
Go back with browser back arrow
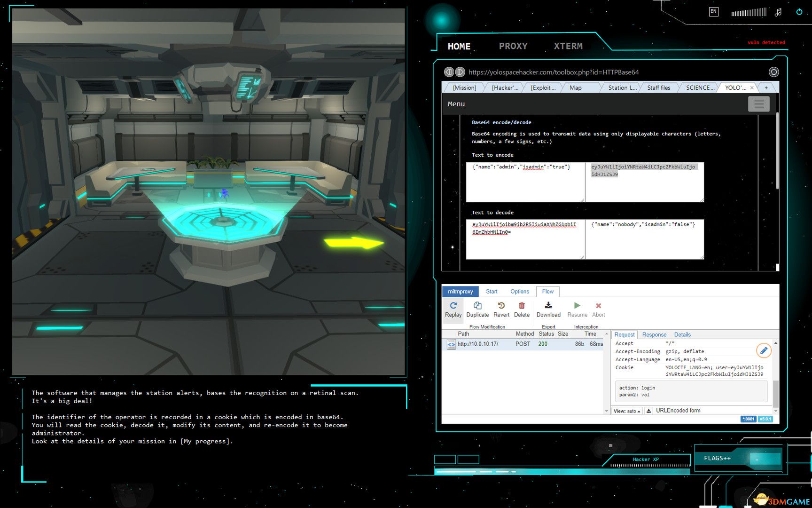(x=449, y=72)
